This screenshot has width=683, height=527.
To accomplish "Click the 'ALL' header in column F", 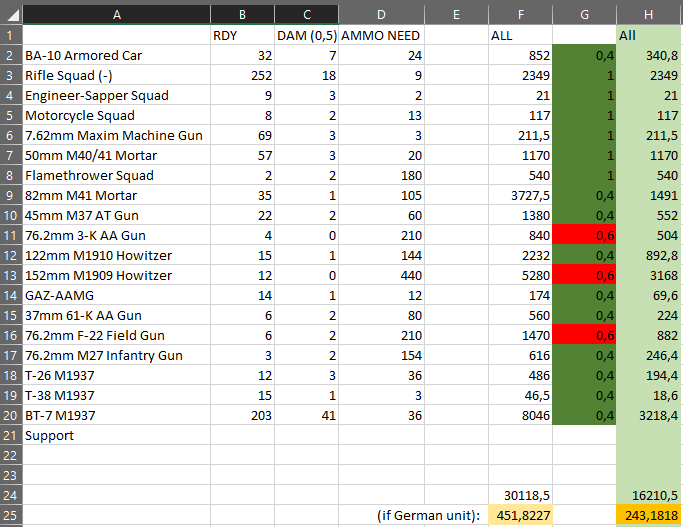I will pos(521,35).
